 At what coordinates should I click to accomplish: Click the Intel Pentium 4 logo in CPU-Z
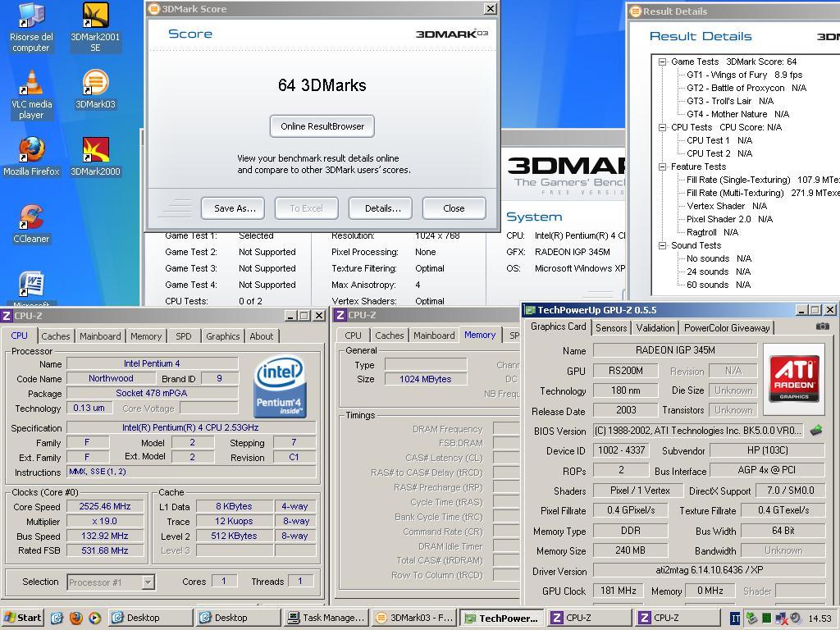click(x=279, y=386)
